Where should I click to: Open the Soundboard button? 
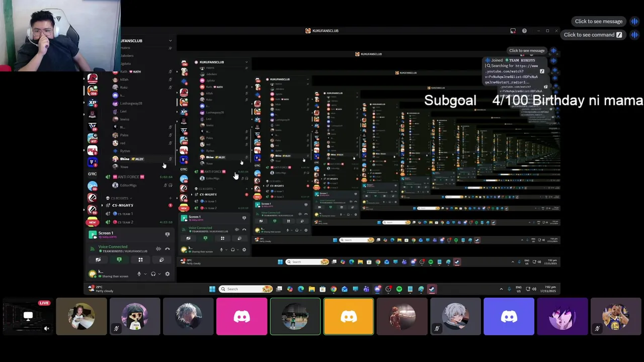(162, 259)
